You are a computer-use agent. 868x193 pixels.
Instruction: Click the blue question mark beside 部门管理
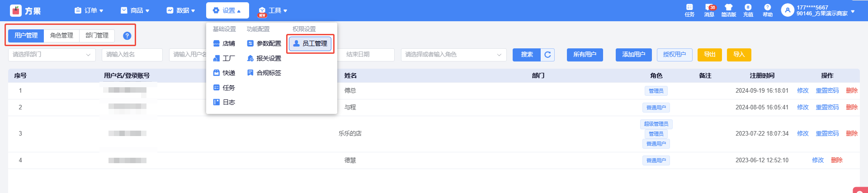pos(127,36)
